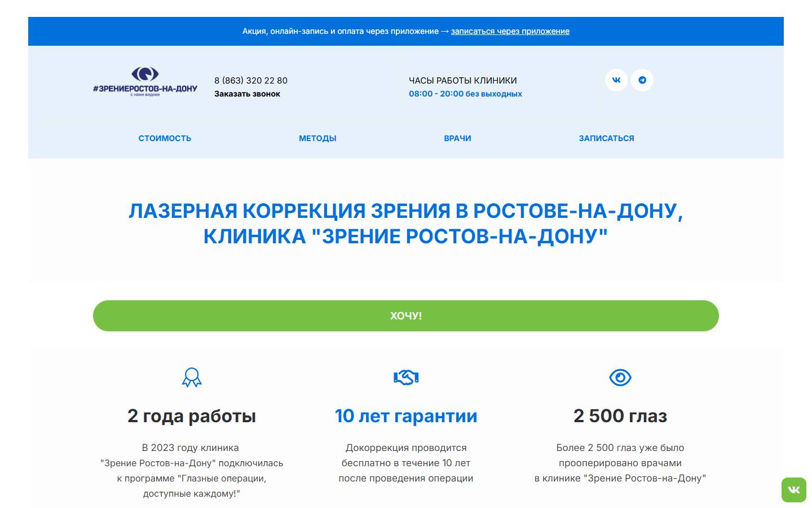
Task: Go to the МЕТОДЫ section
Action: point(317,138)
